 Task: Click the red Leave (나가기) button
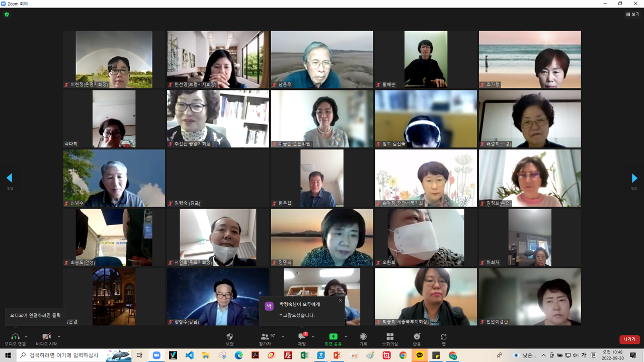click(x=629, y=339)
